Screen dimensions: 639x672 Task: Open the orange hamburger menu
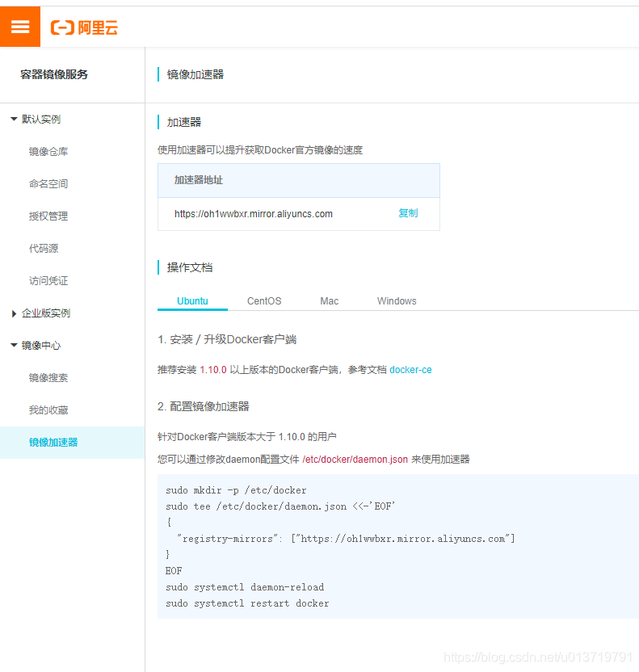tap(20, 27)
